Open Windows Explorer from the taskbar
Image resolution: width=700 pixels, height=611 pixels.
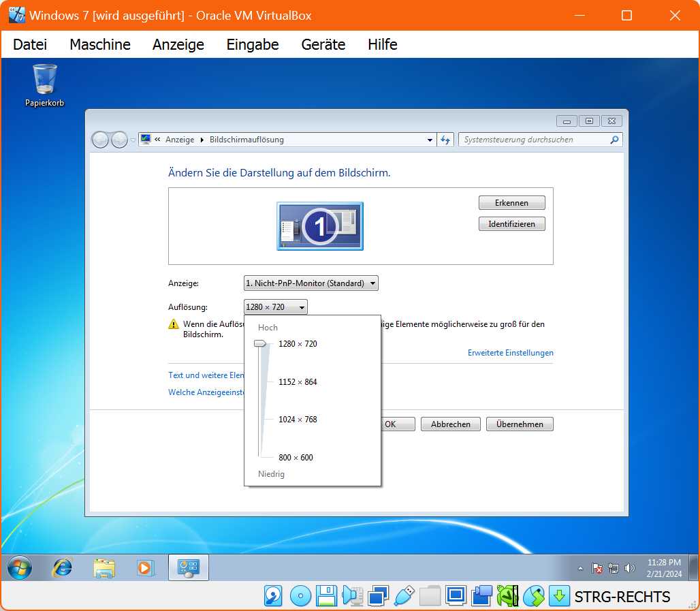coord(104,567)
